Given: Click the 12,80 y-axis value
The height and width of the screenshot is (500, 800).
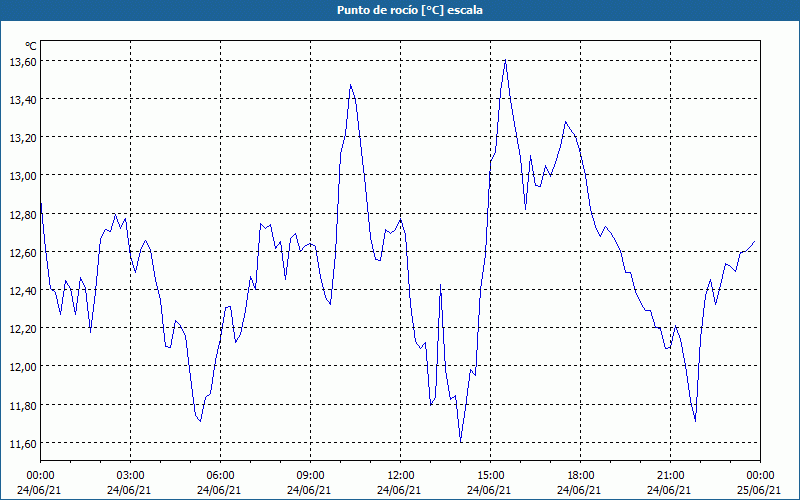Looking at the screenshot, I should pos(23,214).
